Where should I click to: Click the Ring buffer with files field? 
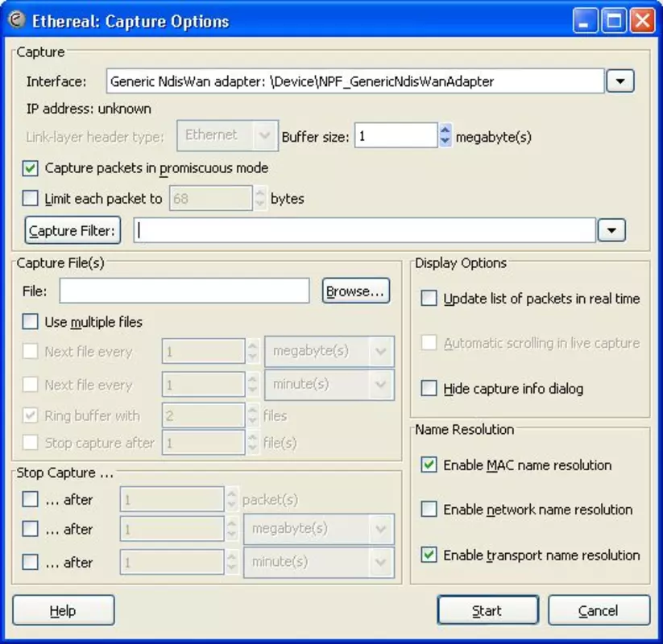[203, 416]
